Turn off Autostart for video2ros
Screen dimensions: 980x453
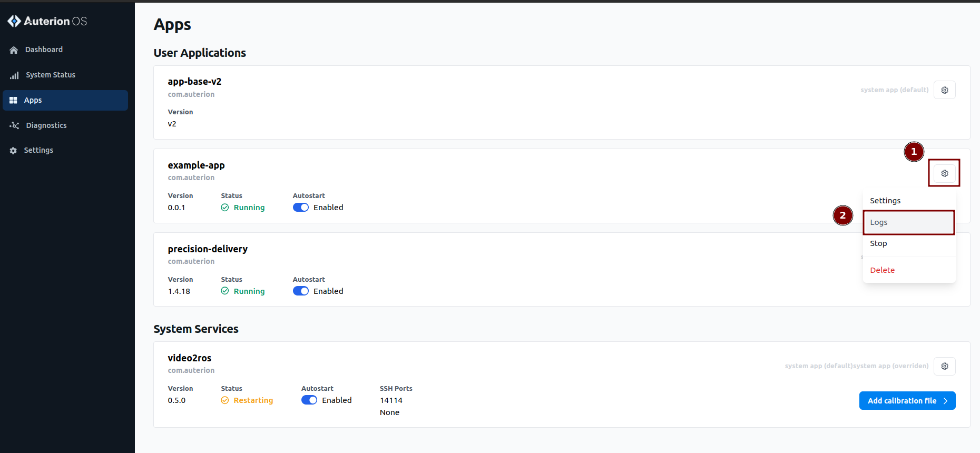coord(309,400)
